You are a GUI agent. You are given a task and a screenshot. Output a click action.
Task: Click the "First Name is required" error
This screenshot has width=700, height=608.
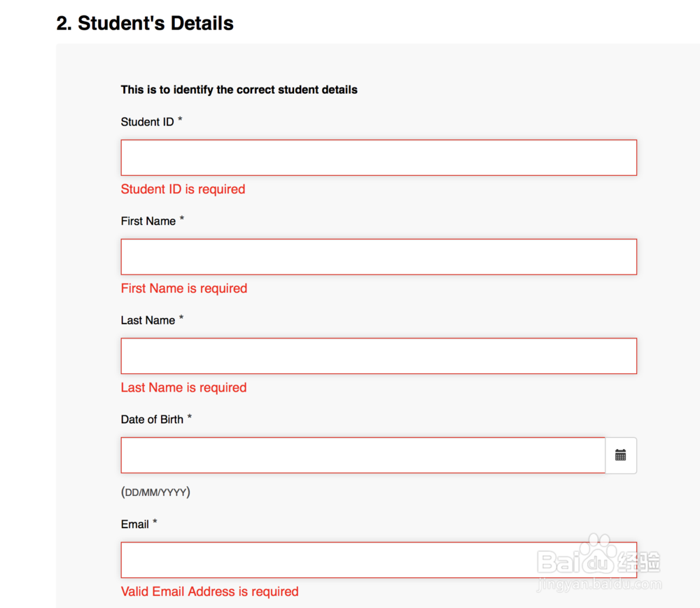pyautogui.click(x=184, y=289)
